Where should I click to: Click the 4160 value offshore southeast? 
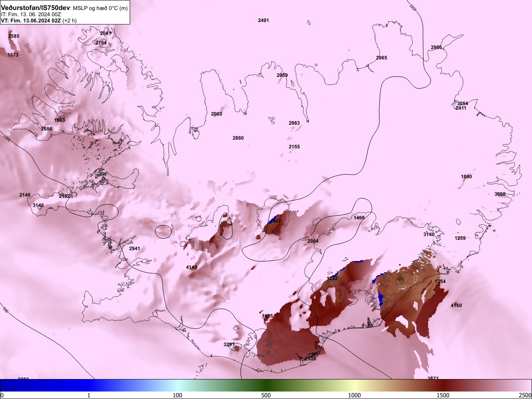pyautogui.click(x=456, y=305)
